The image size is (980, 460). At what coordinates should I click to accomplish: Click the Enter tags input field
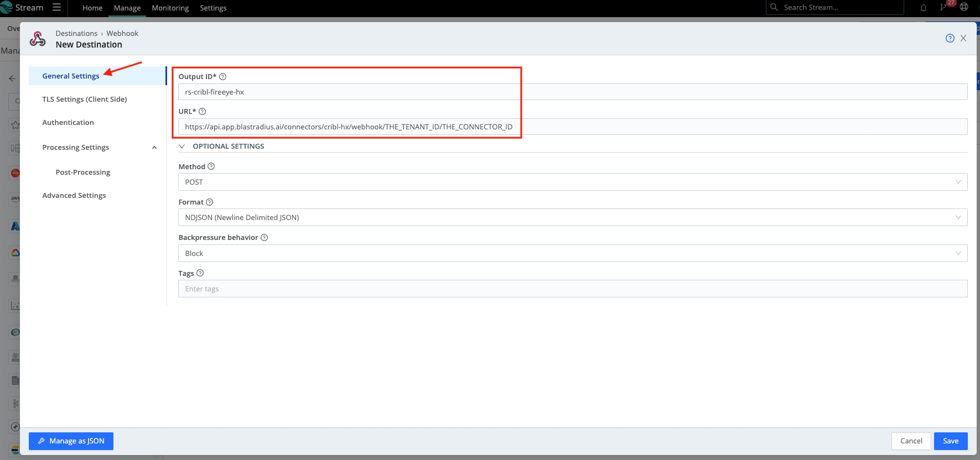point(572,289)
